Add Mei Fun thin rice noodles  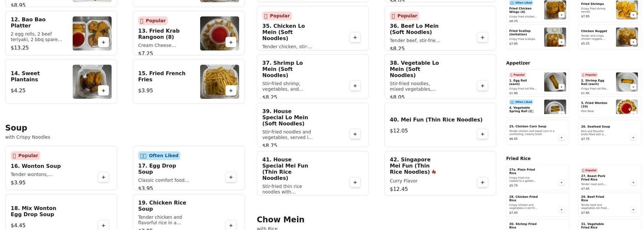tap(482, 134)
